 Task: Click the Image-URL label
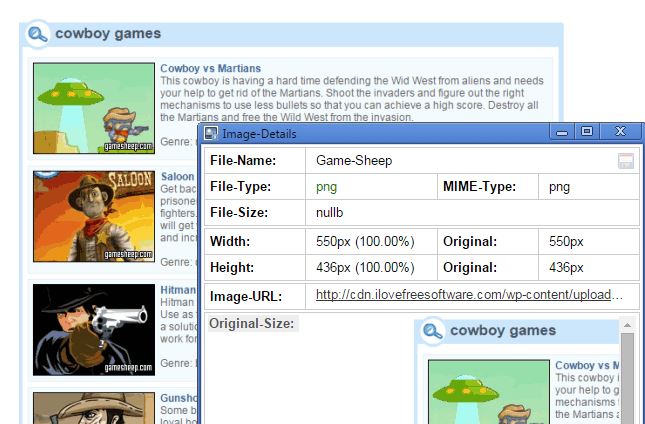[x=246, y=296]
